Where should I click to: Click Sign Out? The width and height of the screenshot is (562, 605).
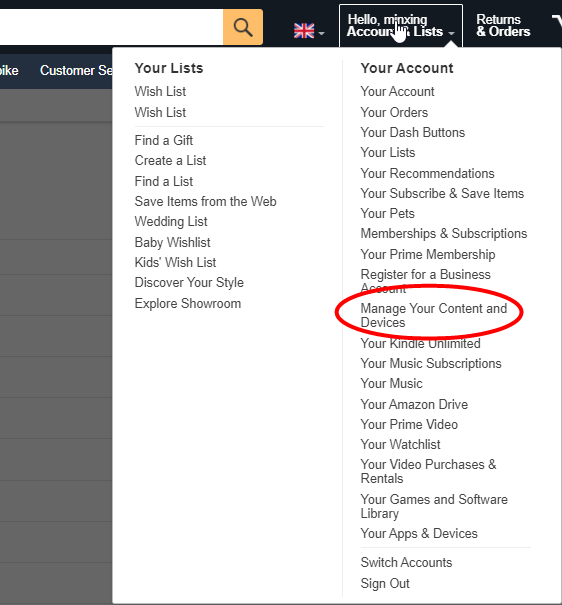click(385, 583)
